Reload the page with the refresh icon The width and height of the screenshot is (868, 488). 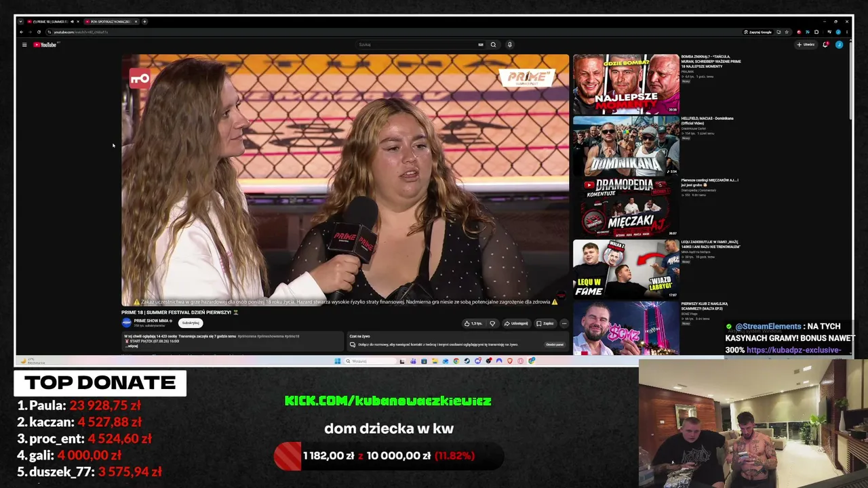pos(40,32)
